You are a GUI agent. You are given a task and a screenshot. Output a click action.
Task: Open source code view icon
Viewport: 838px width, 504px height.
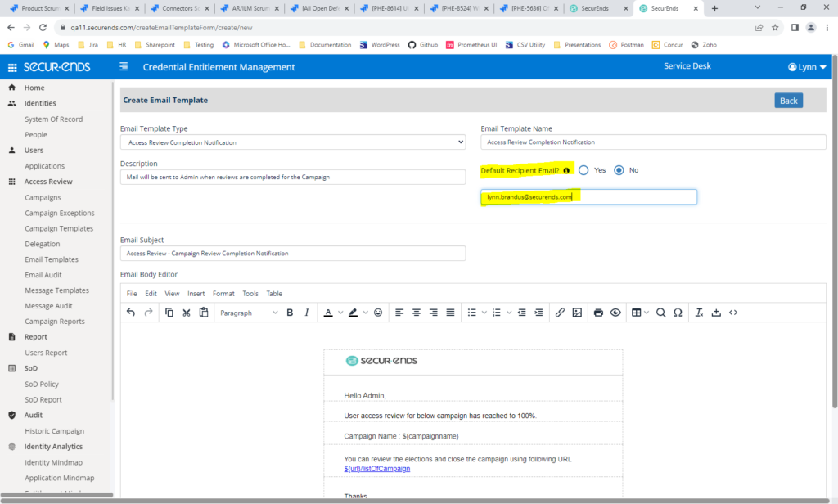733,313
